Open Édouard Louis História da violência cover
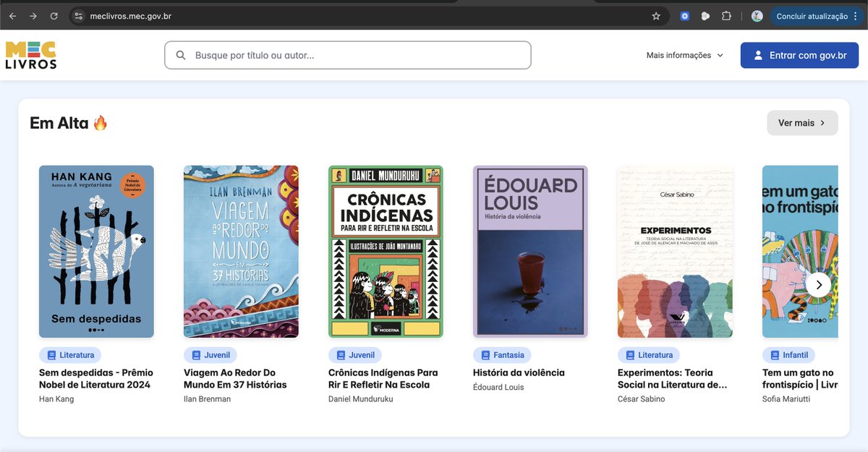The height and width of the screenshot is (452, 868). [530, 252]
